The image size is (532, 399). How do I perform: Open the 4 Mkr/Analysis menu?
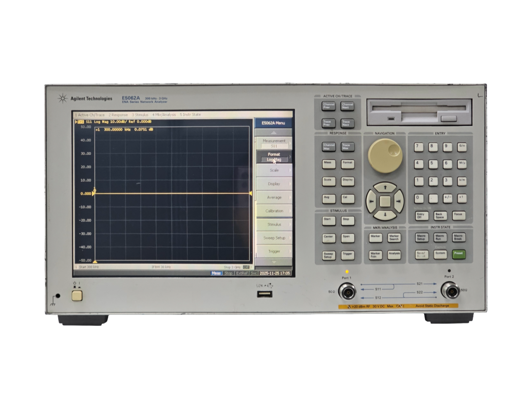pyautogui.click(x=164, y=115)
